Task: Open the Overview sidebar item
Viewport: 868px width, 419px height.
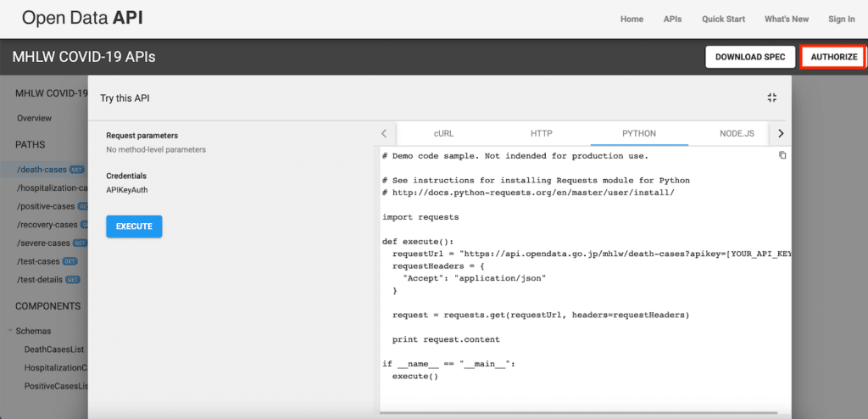Action: pyautogui.click(x=34, y=118)
